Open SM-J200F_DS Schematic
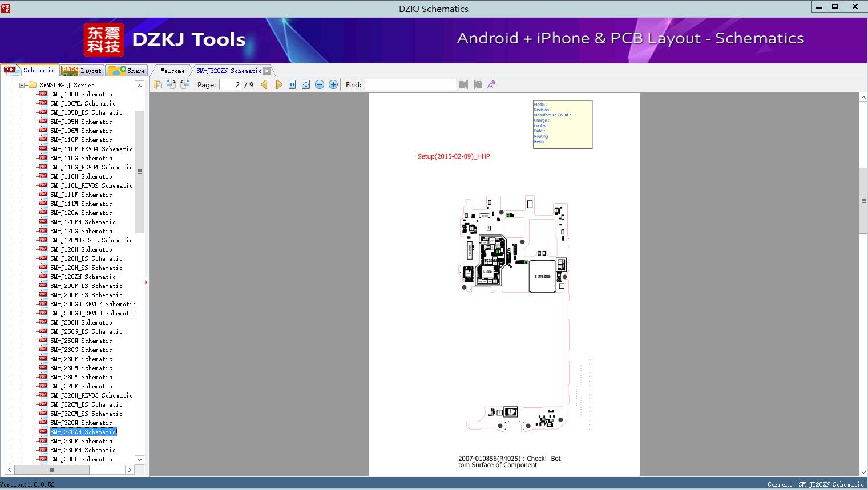 (86, 286)
